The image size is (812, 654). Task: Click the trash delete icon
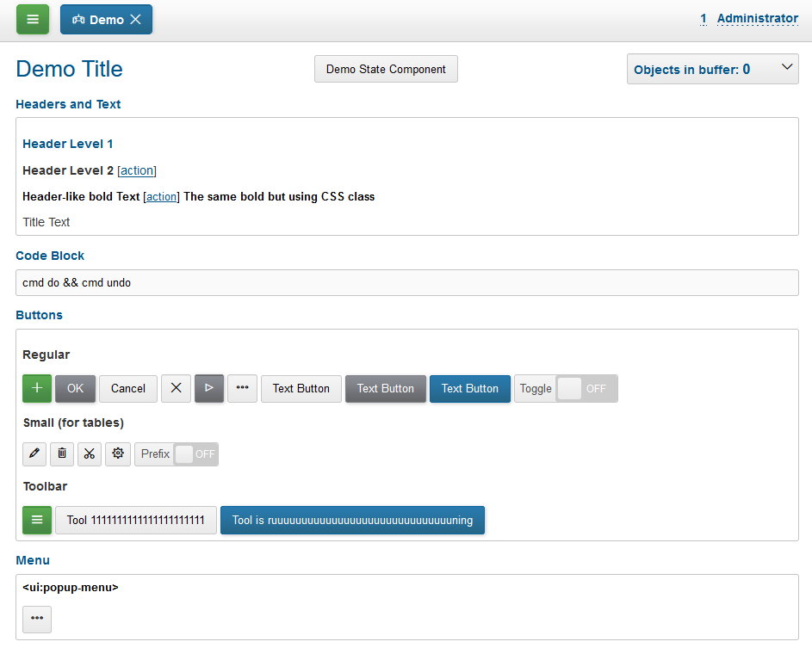pyautogui.click(x=62, y=453)
